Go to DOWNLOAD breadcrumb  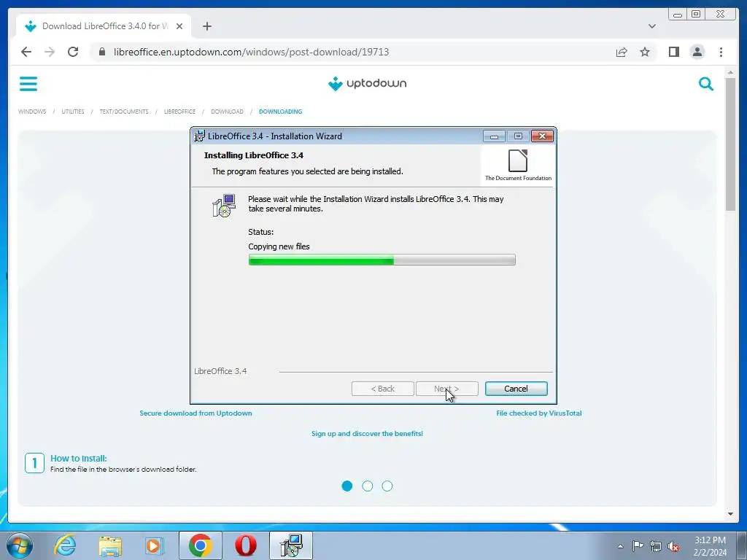click(228, 112)
